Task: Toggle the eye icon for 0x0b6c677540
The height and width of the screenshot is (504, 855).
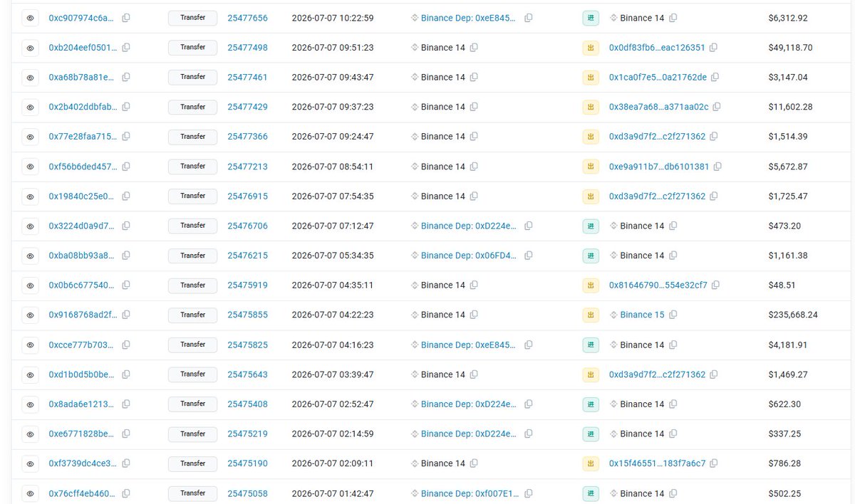Action: (31, 285)
